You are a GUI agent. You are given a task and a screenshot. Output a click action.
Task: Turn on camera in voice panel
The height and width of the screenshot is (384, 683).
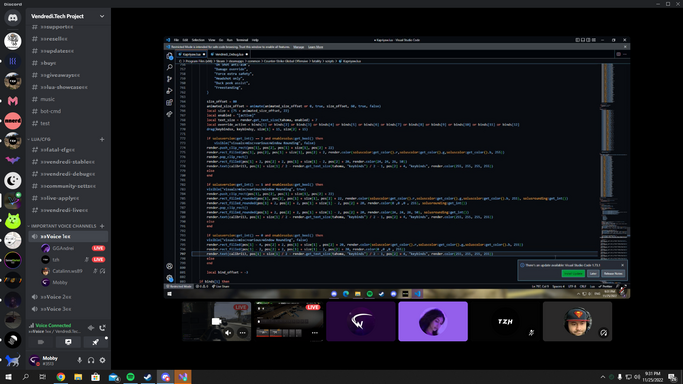[x=41, y=342]
